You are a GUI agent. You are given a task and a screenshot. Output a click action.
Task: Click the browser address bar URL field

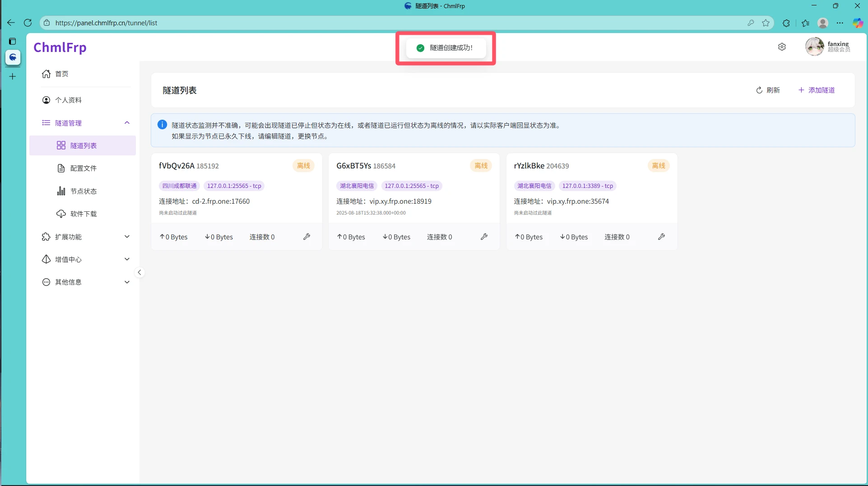(x=397, y=23)
